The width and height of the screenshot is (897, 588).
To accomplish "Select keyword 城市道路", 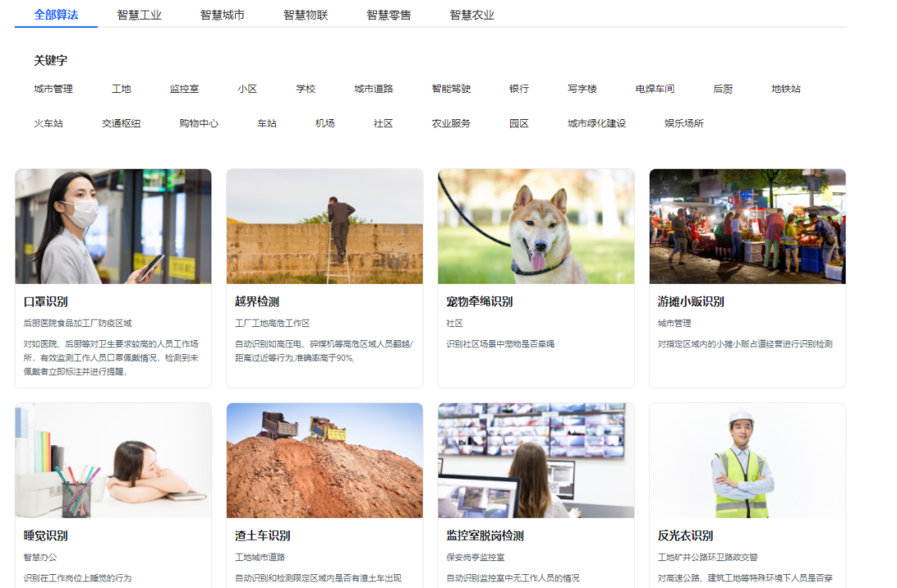I will pyautogui.click(x=374, y=89).
